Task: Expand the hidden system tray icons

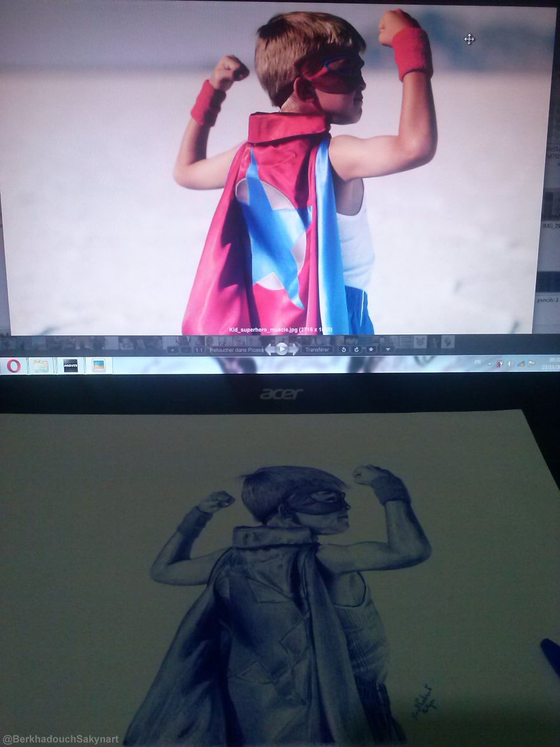Action: coord(489,363)
